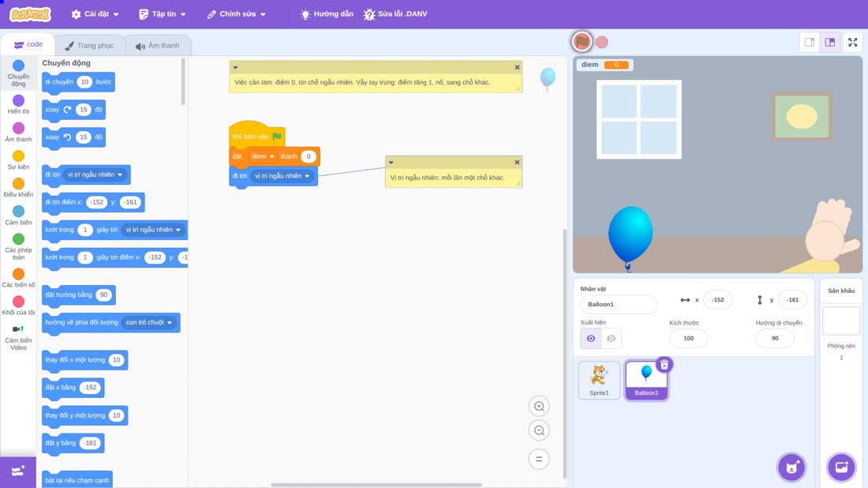Image resolution: width=868 pixels, height=488 pixels.
Task: Edit the sprite name field Balloon1
Action: coord(619,304)
